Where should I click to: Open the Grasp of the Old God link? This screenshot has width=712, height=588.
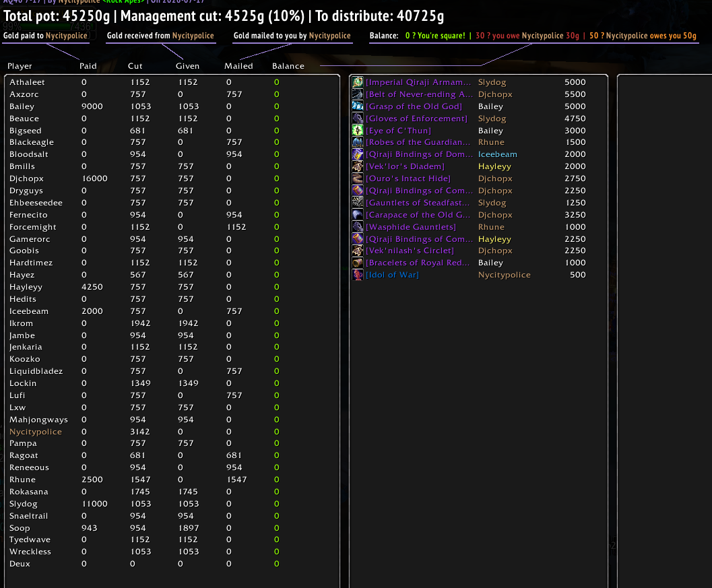click(414, 106)
